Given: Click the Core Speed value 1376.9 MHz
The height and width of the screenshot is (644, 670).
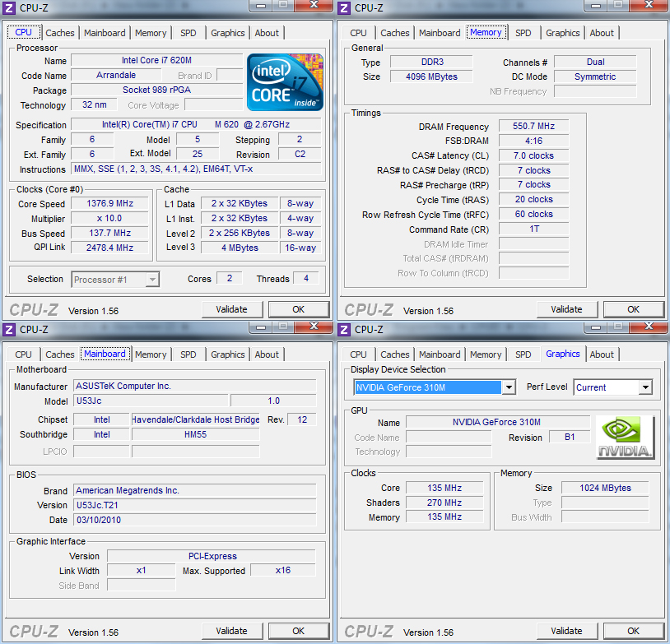Looking at the screenshot, I should tap(109, 204).
